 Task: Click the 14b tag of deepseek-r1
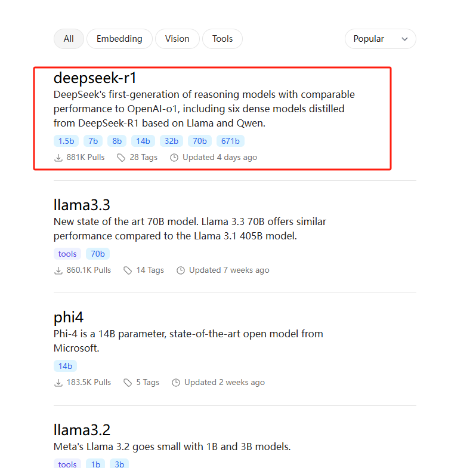point(143,141)
